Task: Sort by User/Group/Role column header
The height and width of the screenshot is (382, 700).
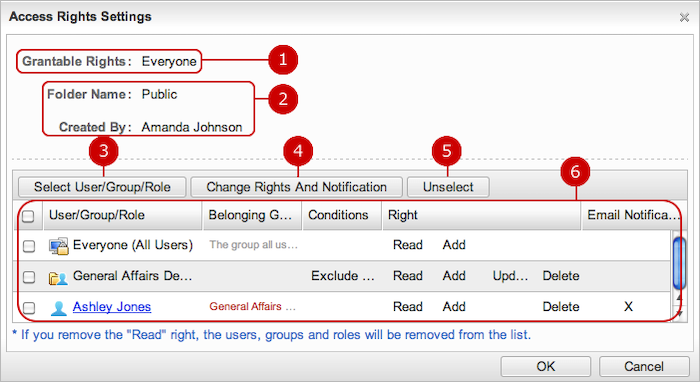Action: point(123,215)
